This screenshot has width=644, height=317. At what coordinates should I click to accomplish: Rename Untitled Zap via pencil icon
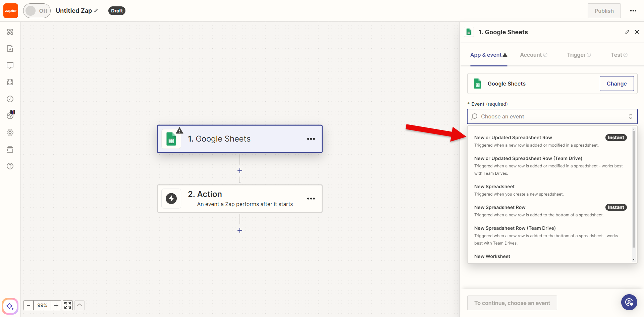pyautogui.click(x=96, y=11)
